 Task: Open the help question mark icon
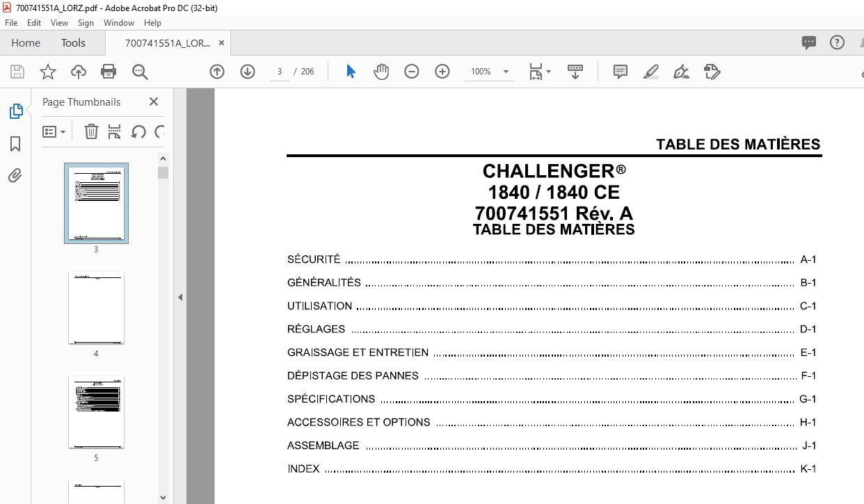tap(838, 42)
